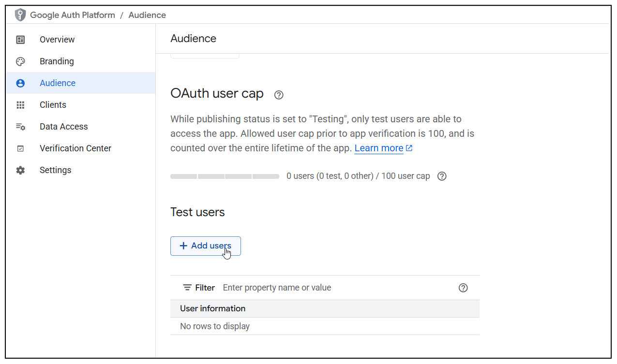The height and width of the screenshot is (364, 617).
Task: Click the Clients grid icon
Action: (x=20, y=105)
